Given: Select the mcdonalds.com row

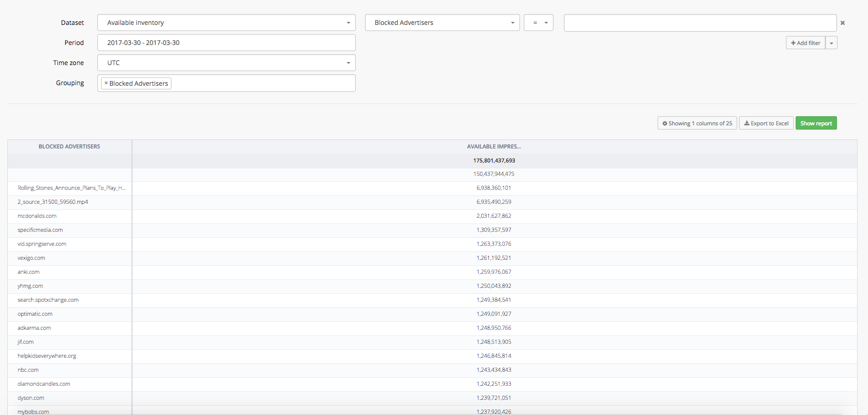Looking at the screenshot, I should (37, 216).
